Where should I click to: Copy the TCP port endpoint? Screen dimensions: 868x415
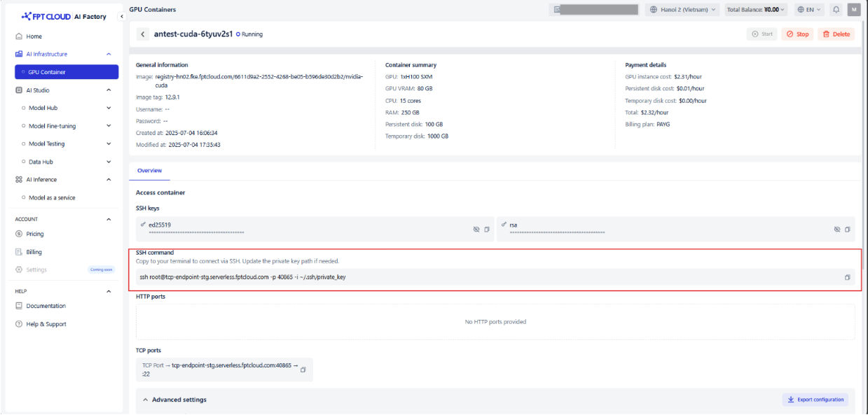coord(303,370)
